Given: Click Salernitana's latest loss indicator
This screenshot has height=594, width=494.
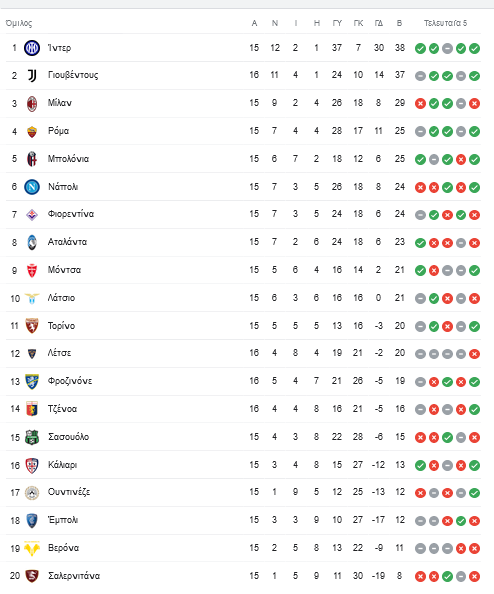Looking at the screenshot, I should click(x=474, y=576).
